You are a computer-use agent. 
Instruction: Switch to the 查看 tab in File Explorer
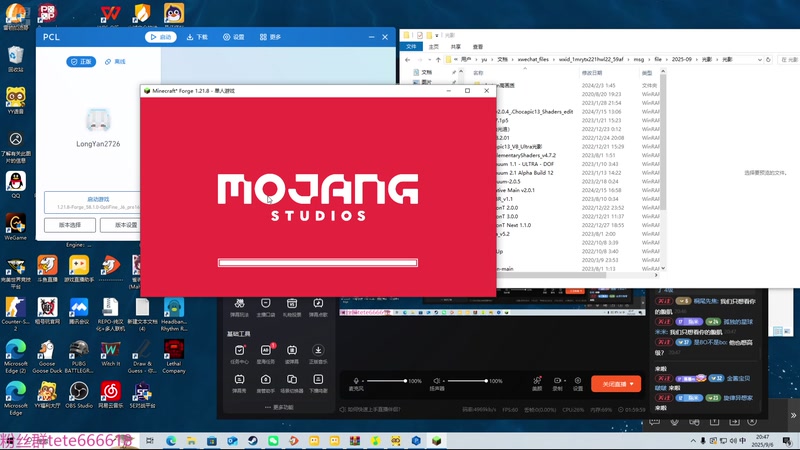point(478,46)
